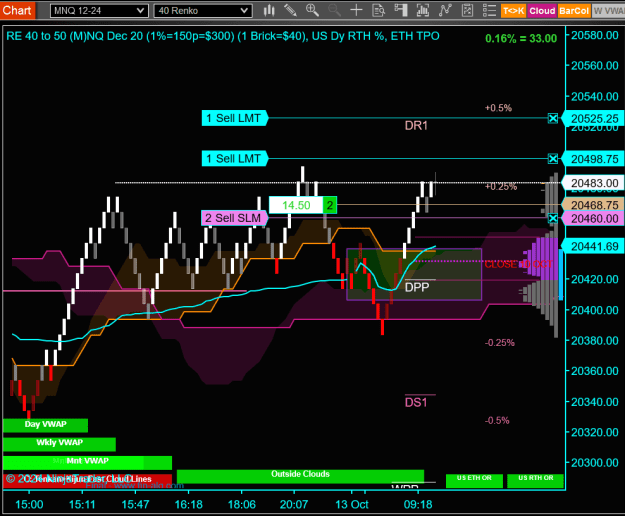Cancel the 20498.75 sell limit order X

[x=553, y=159]
